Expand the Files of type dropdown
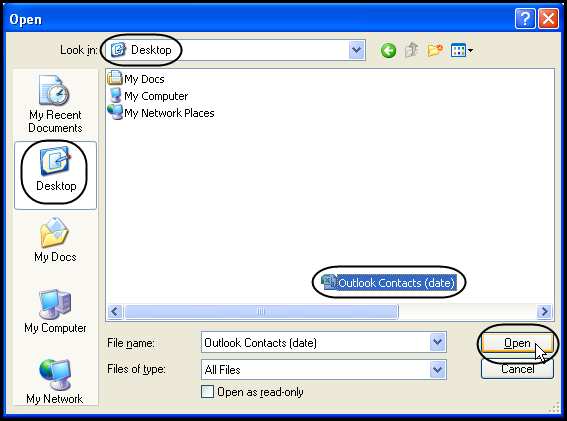Screen dimensions: 567x421 [x=438, y=369]
